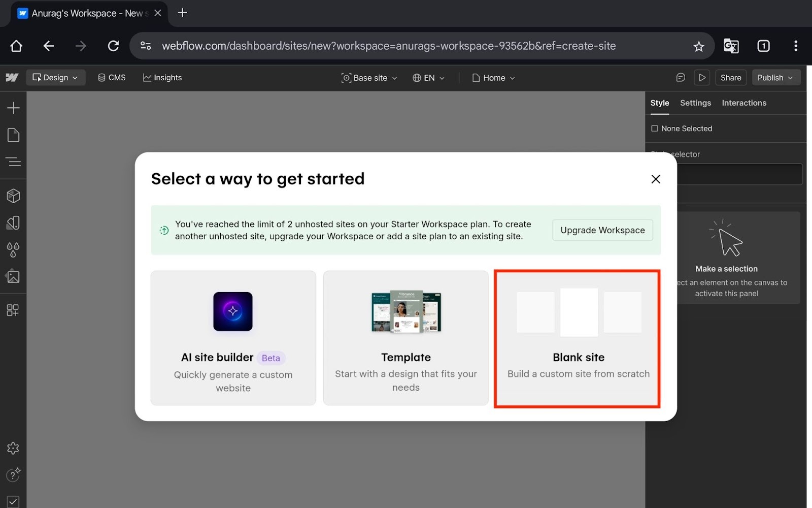812x508 pixels.
Task: Click the None Selected checkbox icon
Action: pyautogui.click(x=655, y=129)
